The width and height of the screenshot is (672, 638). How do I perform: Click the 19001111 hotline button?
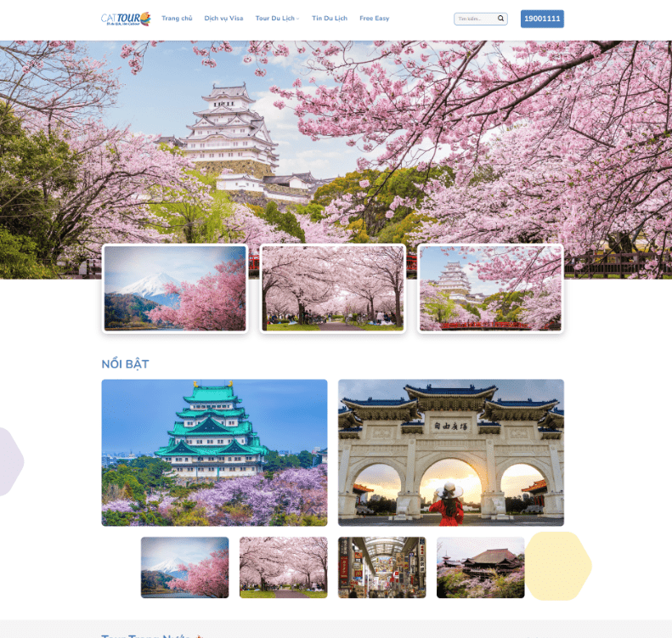pos(542,19)
